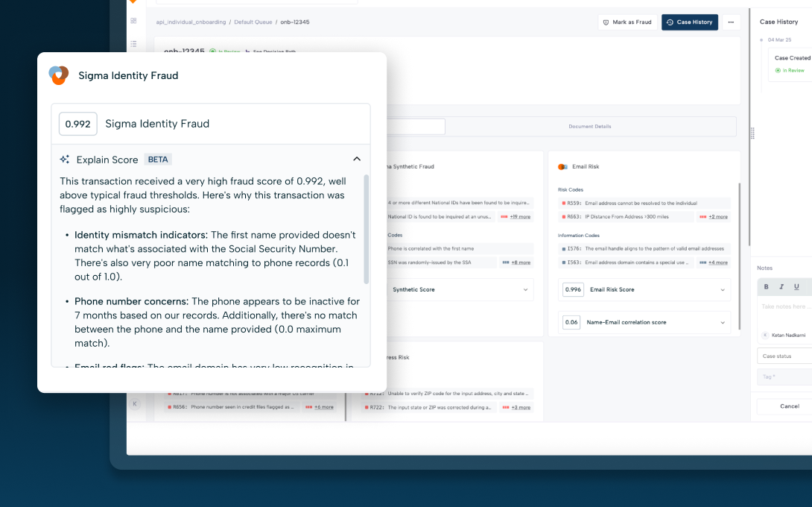Click the Underline formatting icon in Notes

coord(796,287)
